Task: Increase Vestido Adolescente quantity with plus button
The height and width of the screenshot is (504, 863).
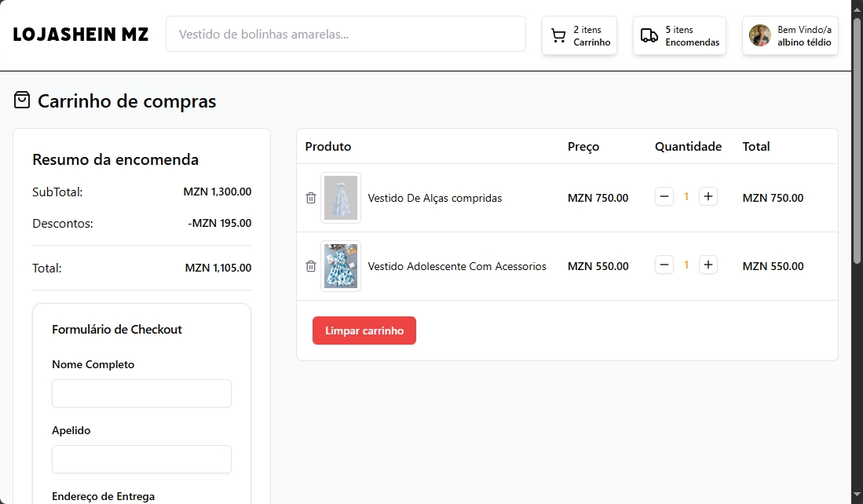Action: click(x=708, y=265)
